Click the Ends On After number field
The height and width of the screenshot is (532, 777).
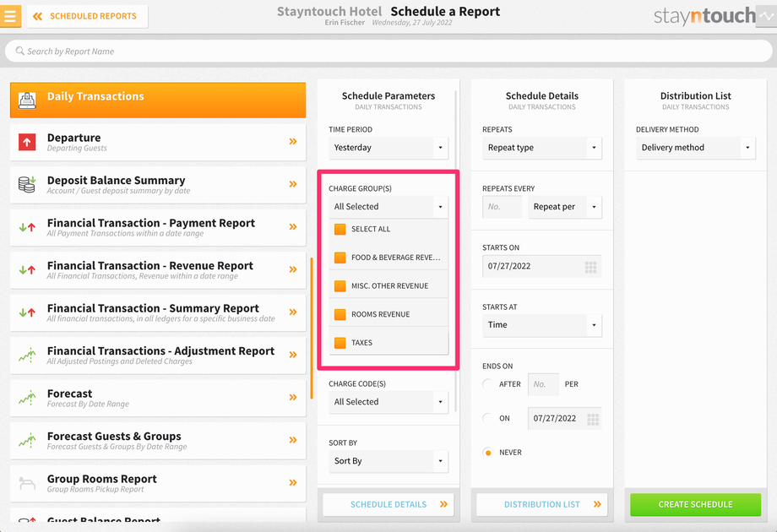coord(543,384)
